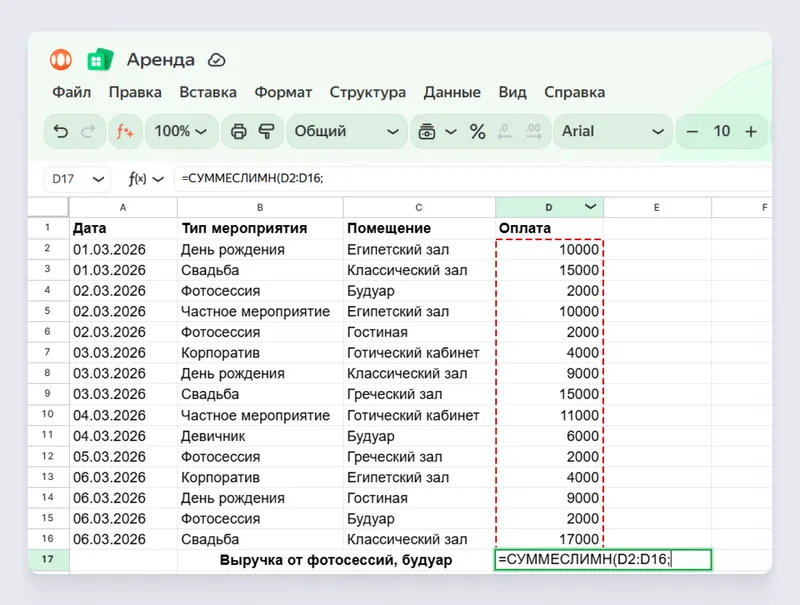Click the Тип мероприятия header cell
Screen dimensions: 800x605
(260, 228)
